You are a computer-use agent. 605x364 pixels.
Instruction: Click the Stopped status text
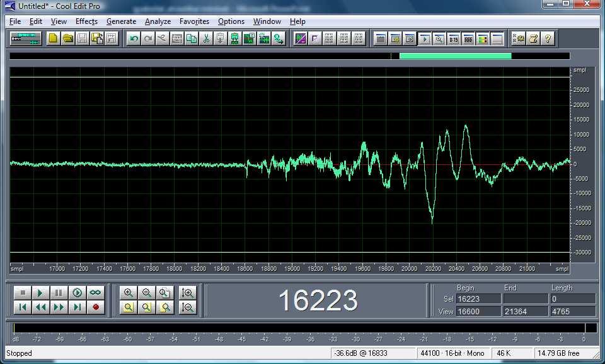19,353
